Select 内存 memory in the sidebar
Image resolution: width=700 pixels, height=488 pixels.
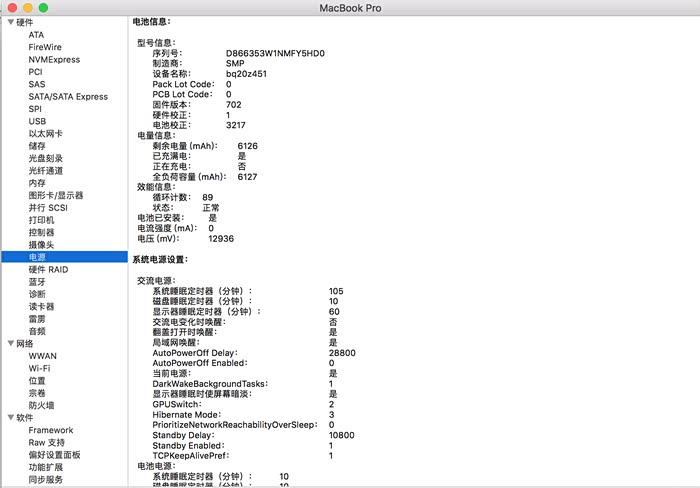coord(37,183)
